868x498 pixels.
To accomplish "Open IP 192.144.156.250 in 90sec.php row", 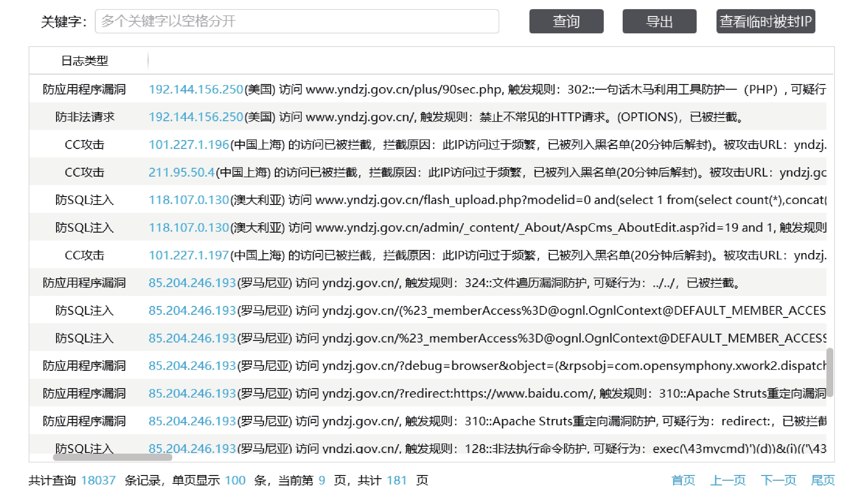I will 195,89.
